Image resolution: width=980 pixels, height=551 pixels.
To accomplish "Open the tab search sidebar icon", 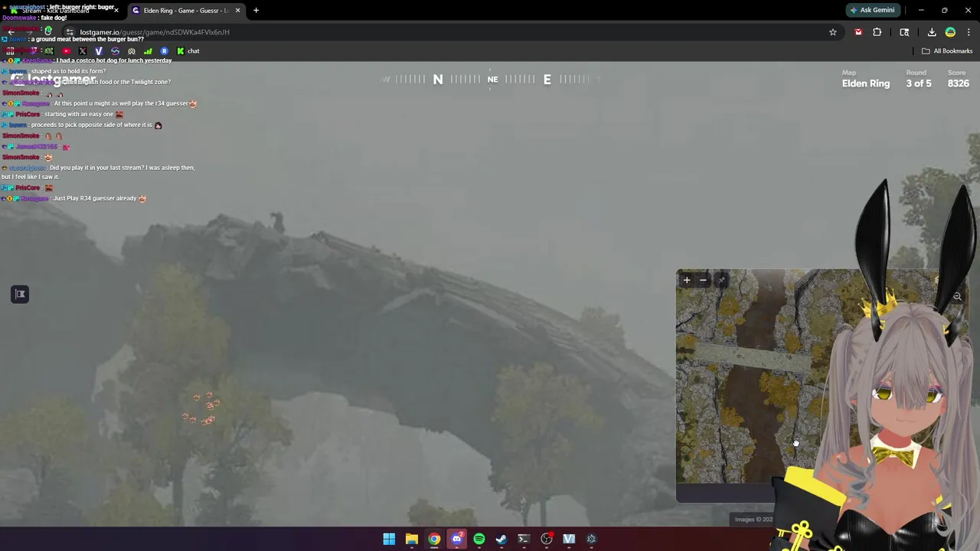I will coord(904,32).
